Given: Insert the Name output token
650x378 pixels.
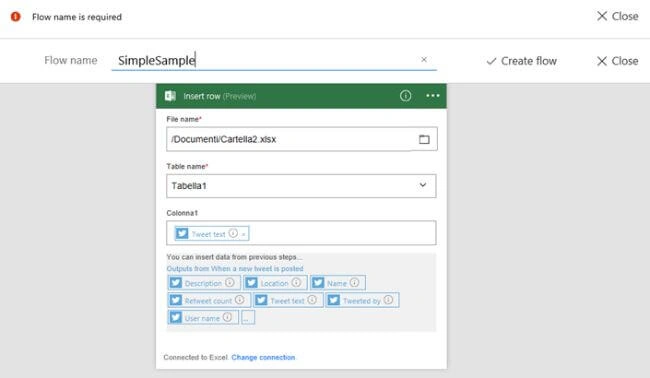Looking at the screenshot, I should coord(338,283).
